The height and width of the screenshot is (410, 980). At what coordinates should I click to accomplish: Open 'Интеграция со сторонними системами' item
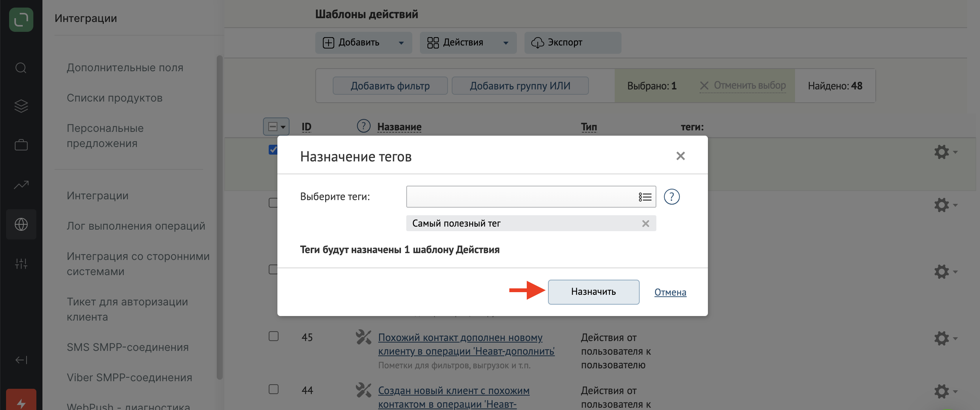(x=138, y=264)
